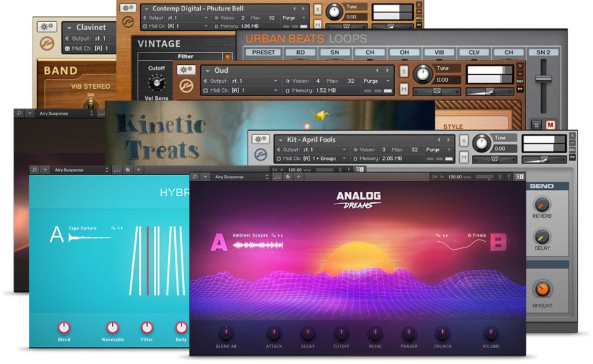Click the Filter header in the Vintage panel
The height and width of the screenshot is (364, 593).
click(185, 56)
